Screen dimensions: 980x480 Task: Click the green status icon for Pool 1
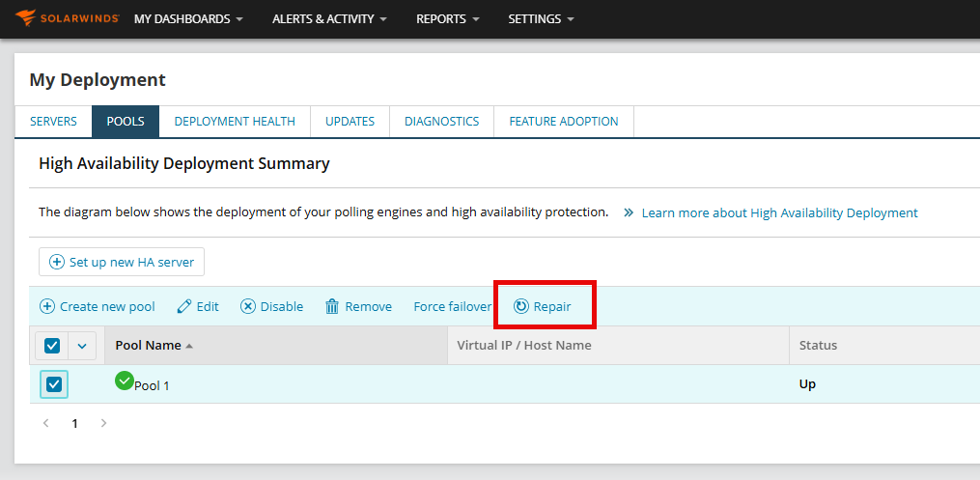click(124, 381)
